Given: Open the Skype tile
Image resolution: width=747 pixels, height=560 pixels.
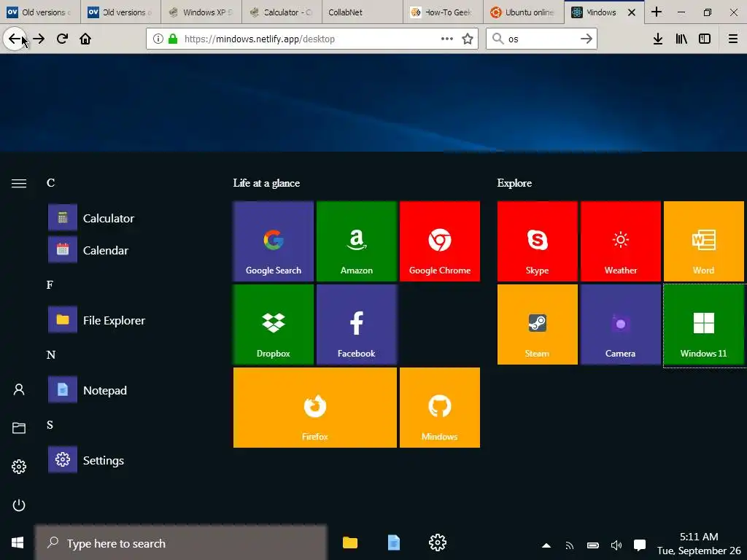Looking at the screenshot, I should click(538, 241).
